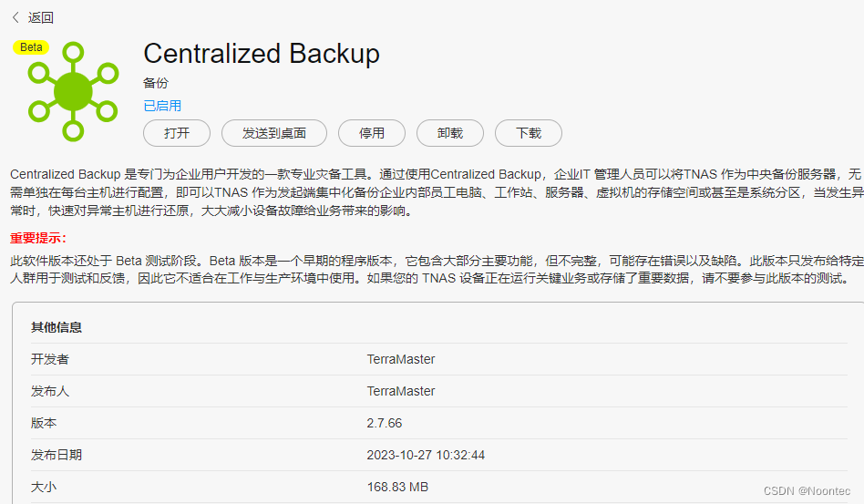Click the blue 已启用 status text
The image size is (864, 504).
pyautogui.click(x=162, y=106)
